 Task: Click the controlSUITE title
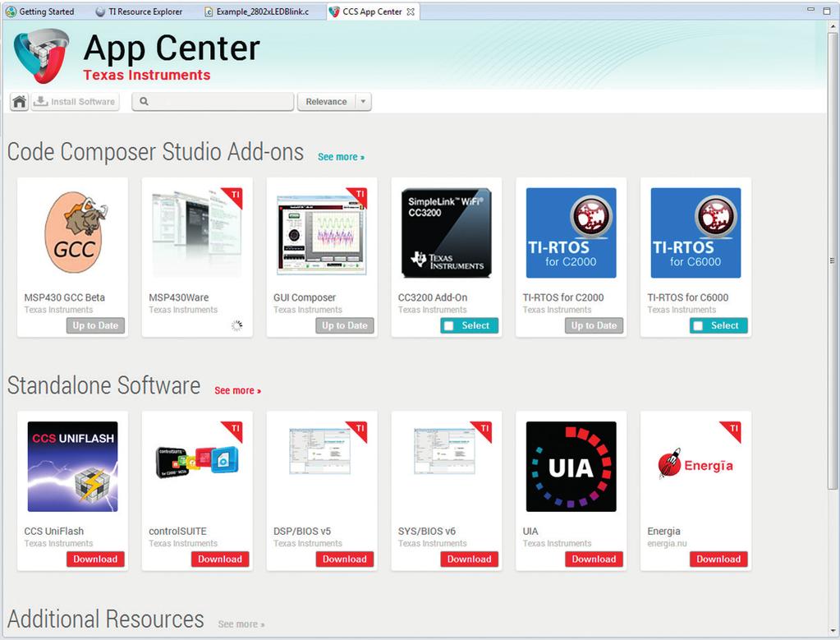(x=177, y=532)
